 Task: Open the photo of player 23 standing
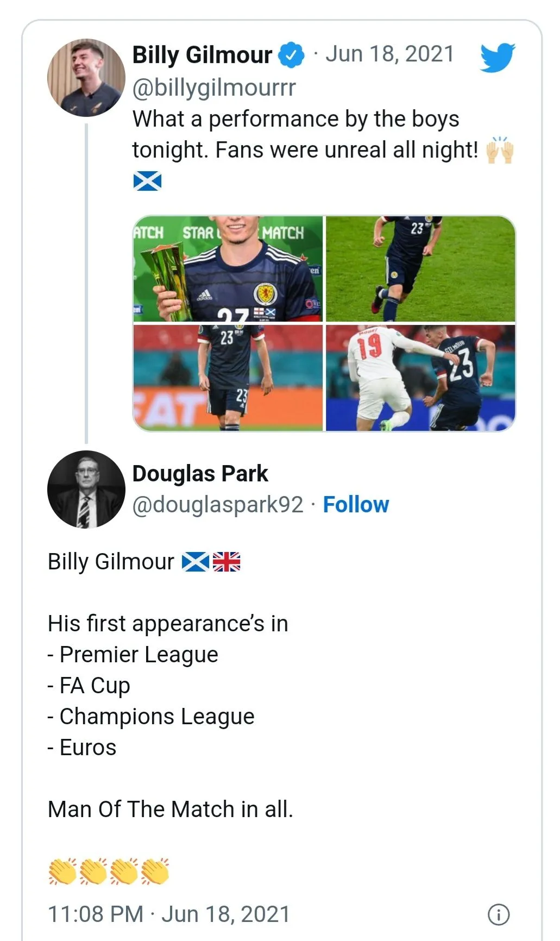pyautogui.click(x=228, y=378)
